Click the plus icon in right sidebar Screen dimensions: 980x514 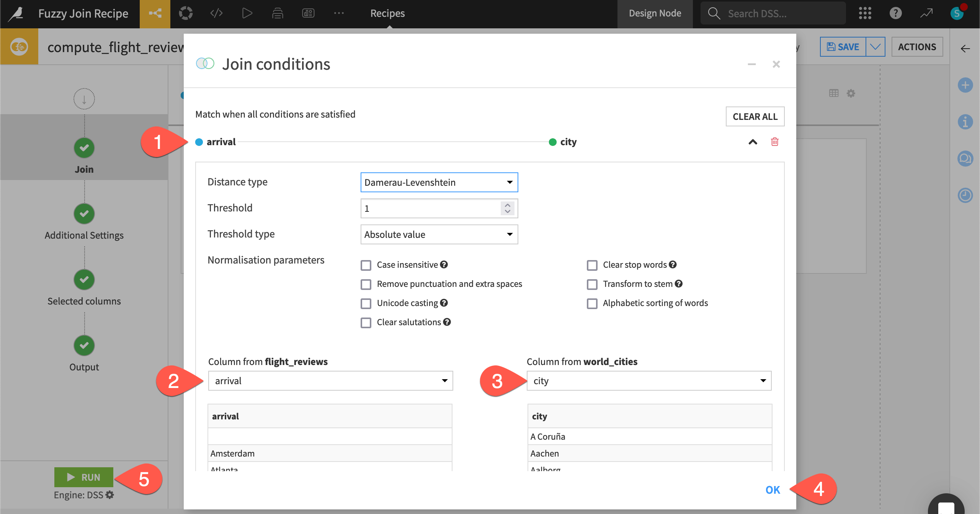[x=965, y=85]
